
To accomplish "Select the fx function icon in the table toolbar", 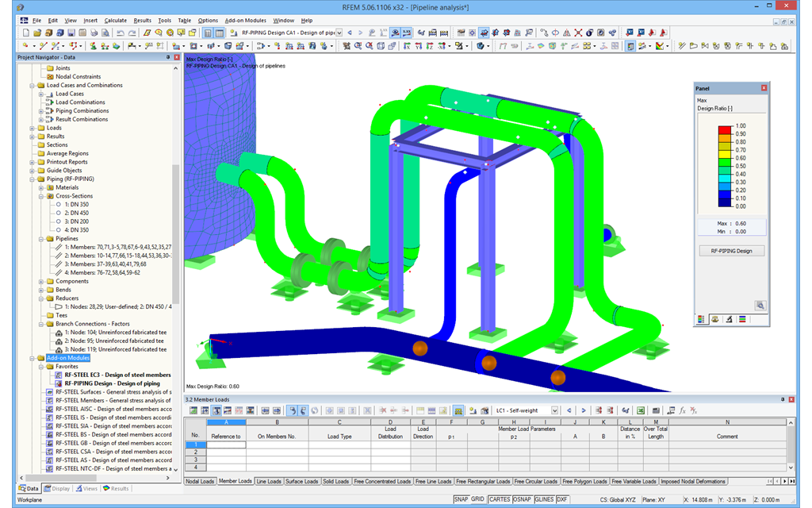I will [x=682, y=410].
